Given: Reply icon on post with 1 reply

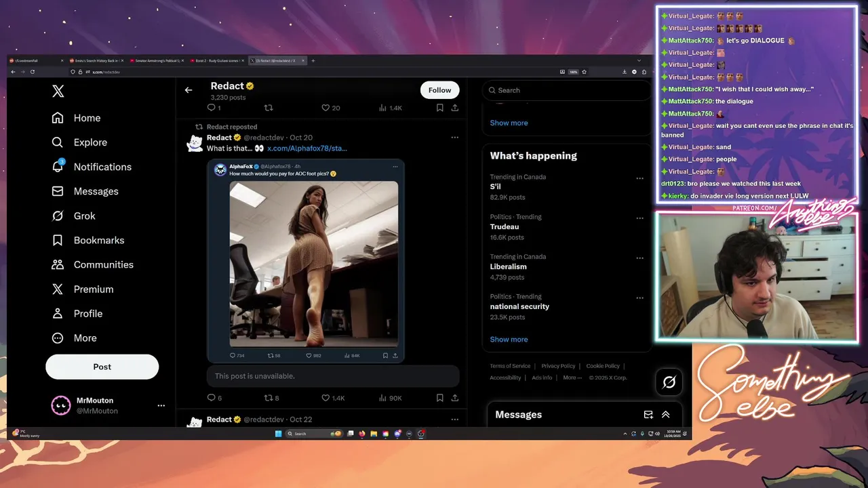Looking at the screenshot, I should [214, 108].
